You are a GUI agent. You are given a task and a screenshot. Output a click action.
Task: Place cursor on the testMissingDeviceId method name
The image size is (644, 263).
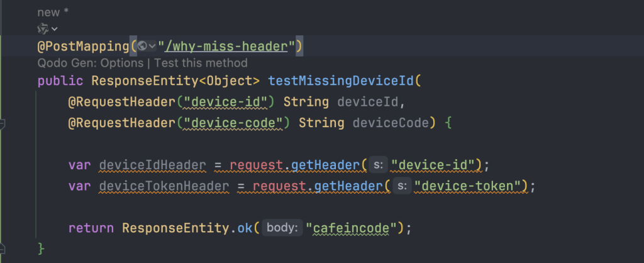tap(341, 81)
